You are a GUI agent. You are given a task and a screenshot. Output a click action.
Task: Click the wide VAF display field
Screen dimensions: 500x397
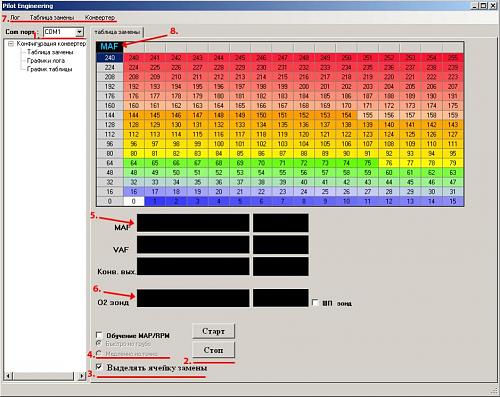tap(193, 245)
